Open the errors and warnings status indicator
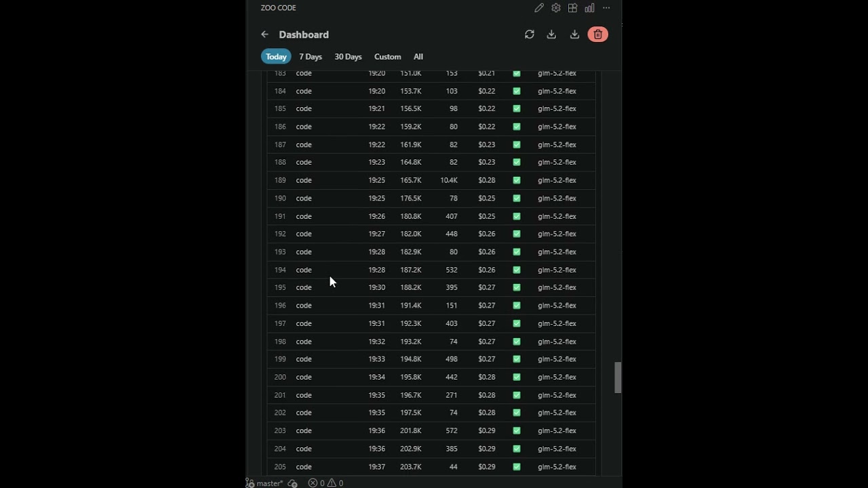The image size is (868, 488). pos(325,483)
